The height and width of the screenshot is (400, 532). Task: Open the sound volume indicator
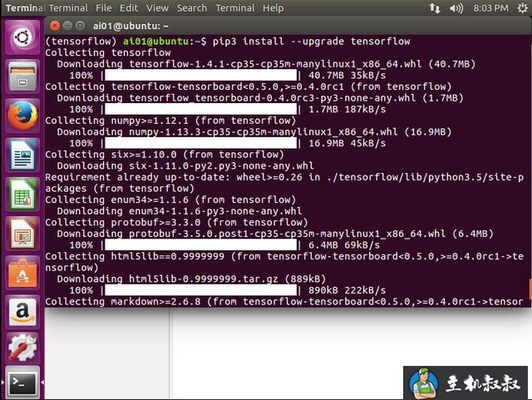click(456, 8)
